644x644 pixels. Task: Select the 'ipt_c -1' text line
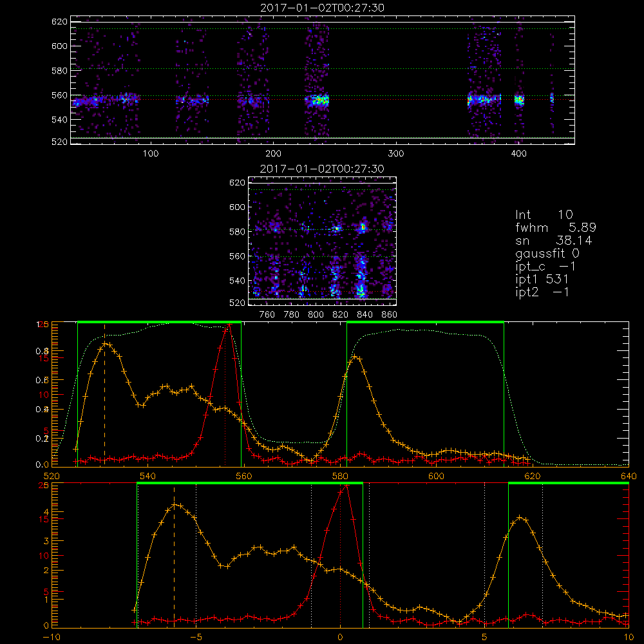pyautogui.click(x=545, y=267)
